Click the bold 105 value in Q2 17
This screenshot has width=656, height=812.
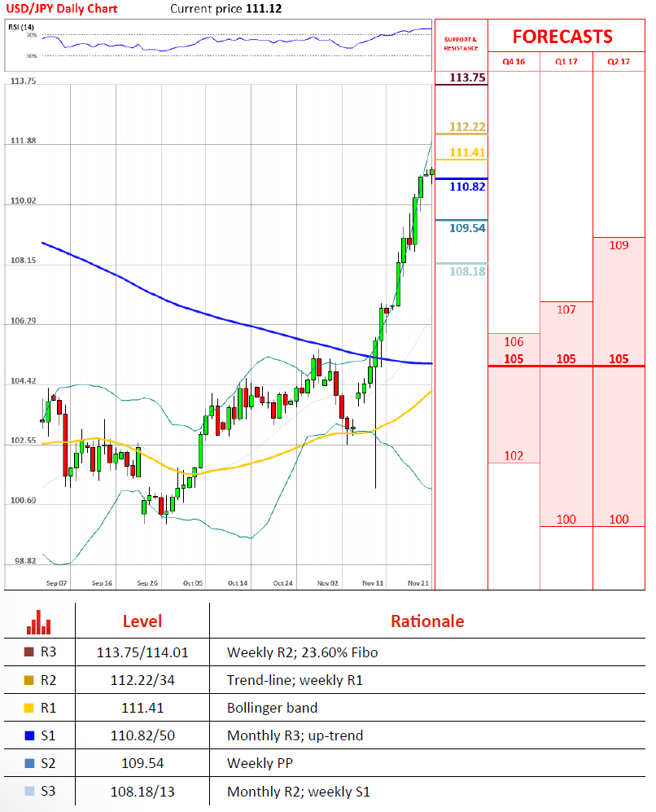point(619,359)
